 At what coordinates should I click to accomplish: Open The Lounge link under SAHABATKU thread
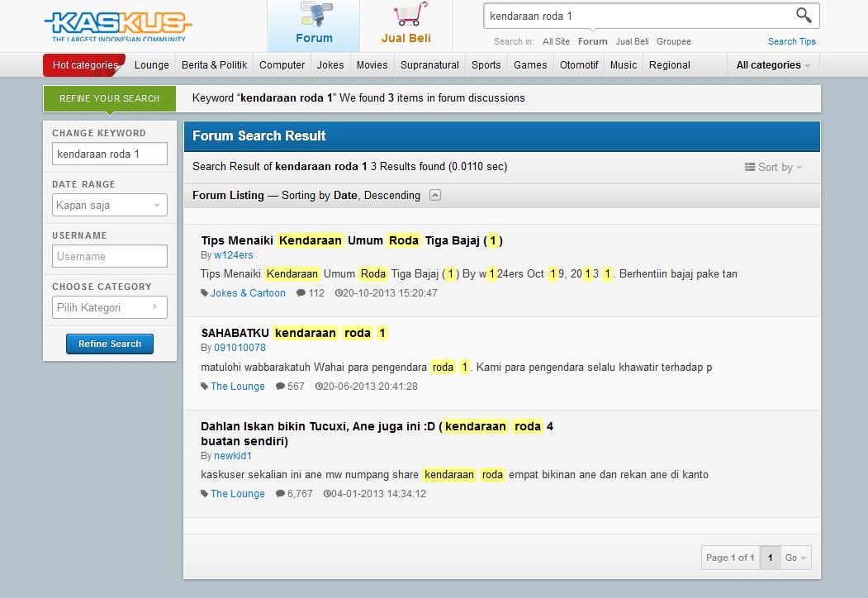click(238, 387)
